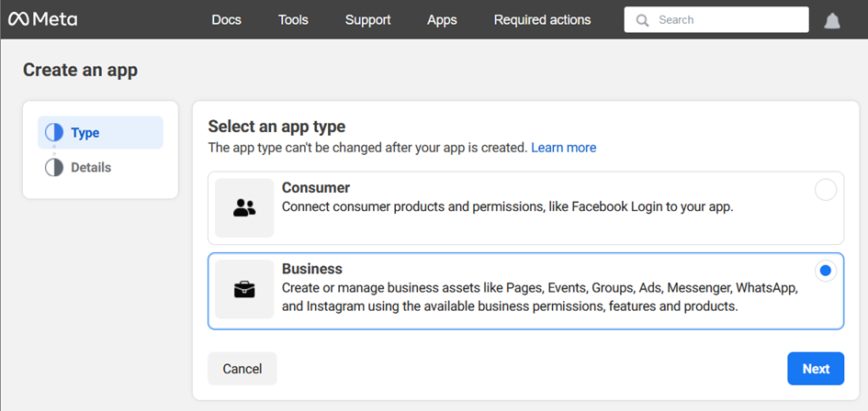Click into the Search field
868x411 pixels.
click(726, 20)
